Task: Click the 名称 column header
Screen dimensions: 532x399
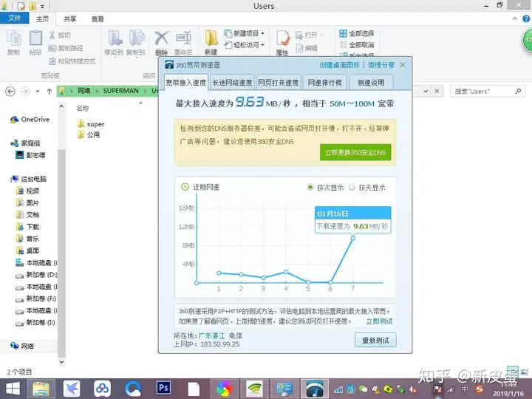Action: click(83, 108)
